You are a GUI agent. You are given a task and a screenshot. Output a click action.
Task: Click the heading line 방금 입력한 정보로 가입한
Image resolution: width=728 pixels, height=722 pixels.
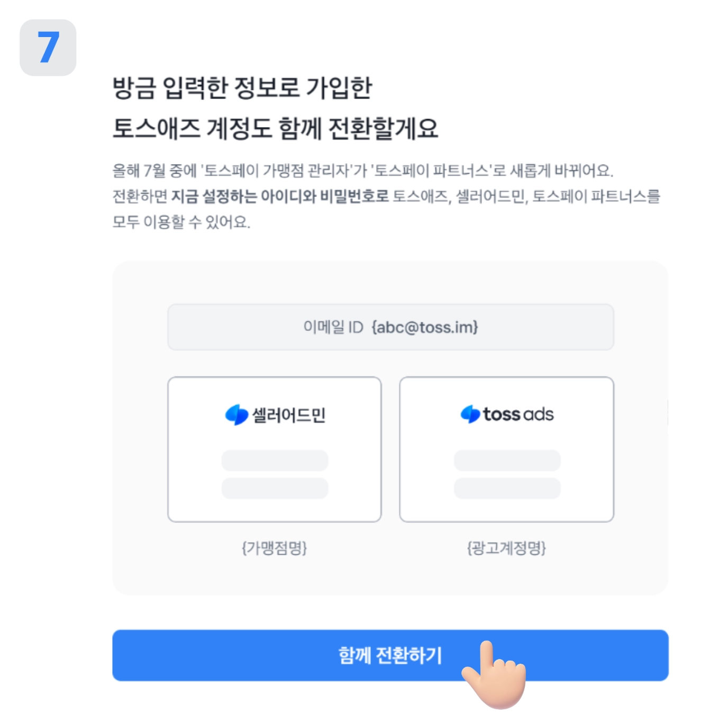coord(242,88)
